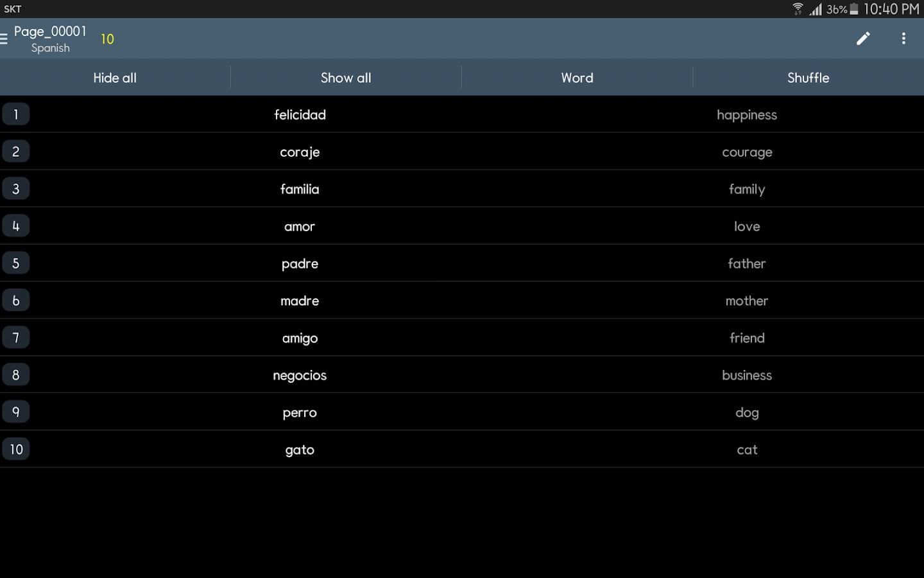Toggle the meaning 'happiness' visibility

point(746,115)
